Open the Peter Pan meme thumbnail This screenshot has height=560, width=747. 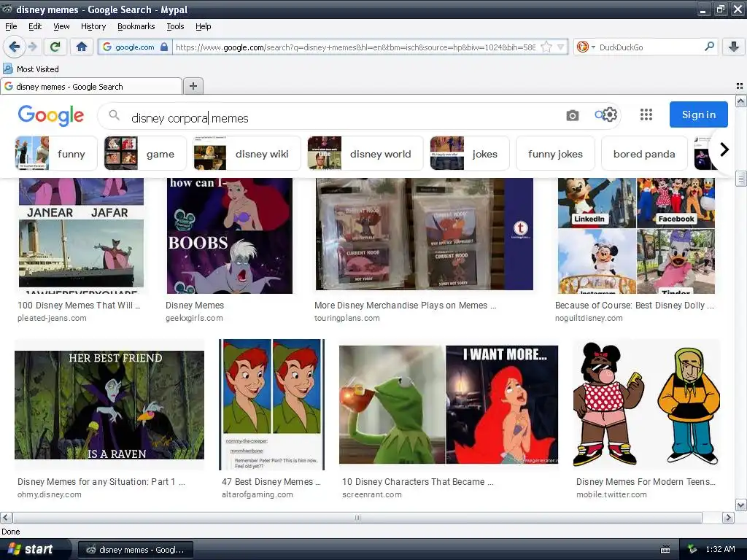tap(271, 404)
